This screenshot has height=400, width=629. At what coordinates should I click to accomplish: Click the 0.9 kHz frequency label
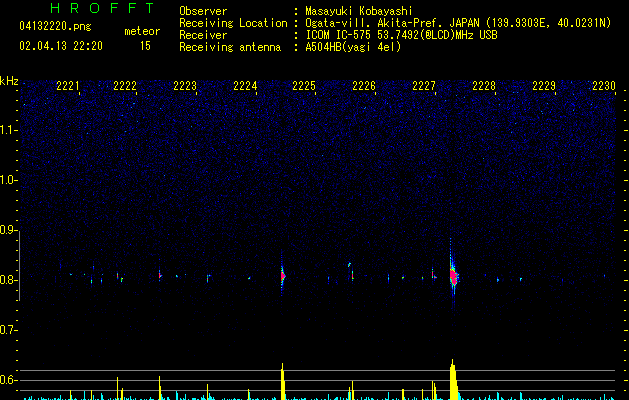[x=9, y=230]
